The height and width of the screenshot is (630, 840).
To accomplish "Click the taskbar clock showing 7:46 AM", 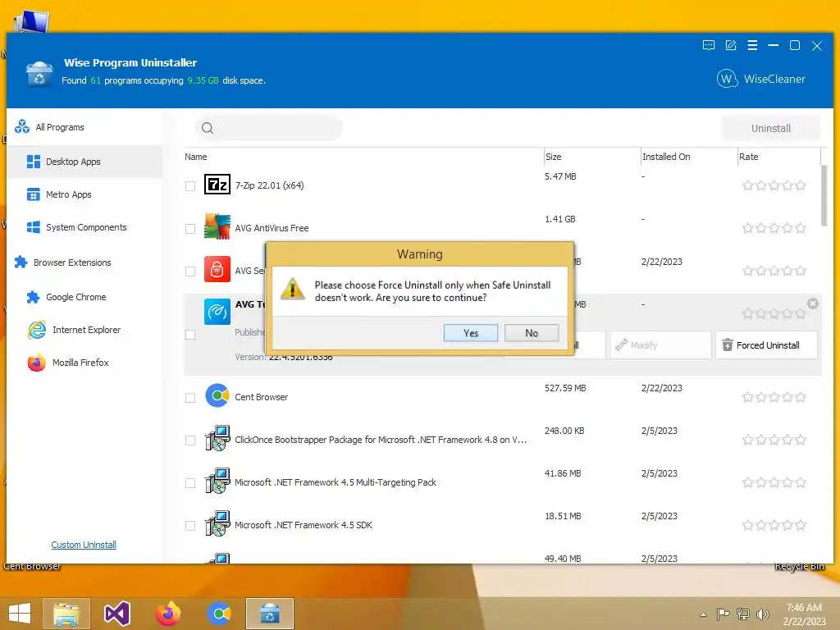I will click(x=804, y=614).
